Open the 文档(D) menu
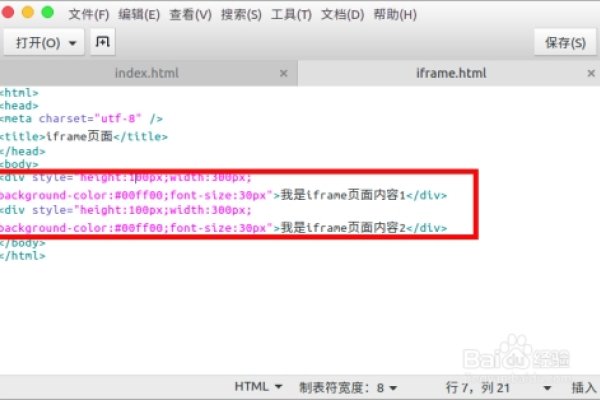 [342, 15]
